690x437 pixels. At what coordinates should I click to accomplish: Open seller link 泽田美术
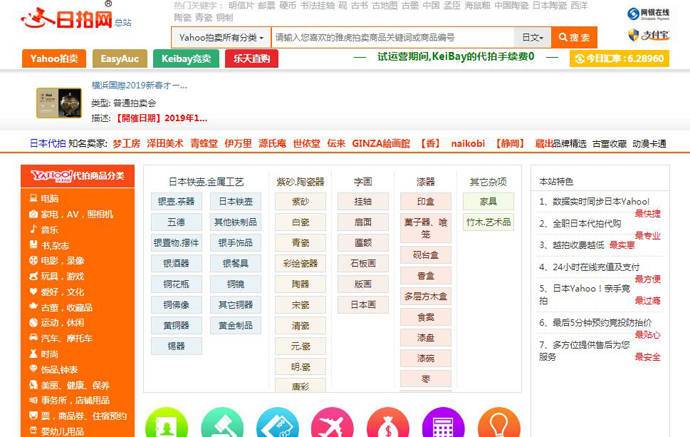point(165,143)
